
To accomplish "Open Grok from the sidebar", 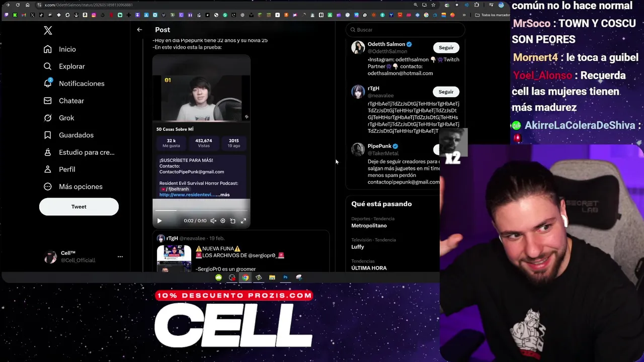I will click(x=59, y=118).
